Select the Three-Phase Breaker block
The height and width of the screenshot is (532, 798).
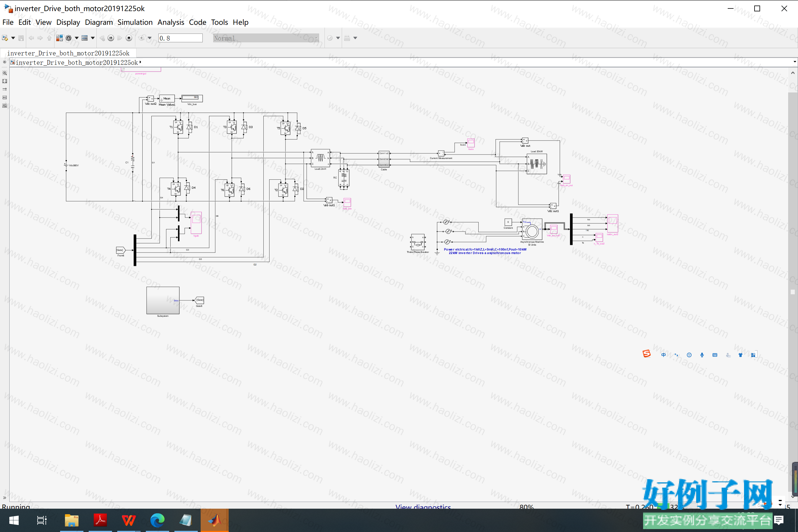coord(418,242)
